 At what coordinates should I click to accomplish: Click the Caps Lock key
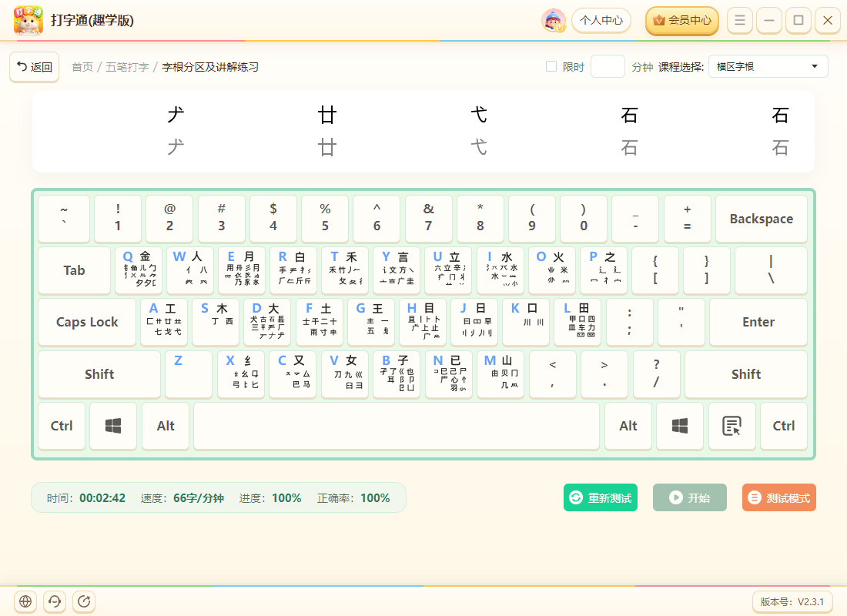[x=87, y=322]
